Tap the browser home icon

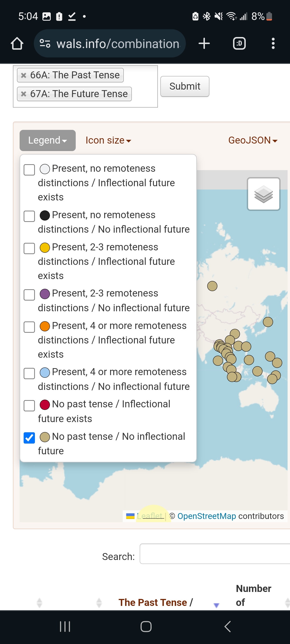tap(17, 43)
